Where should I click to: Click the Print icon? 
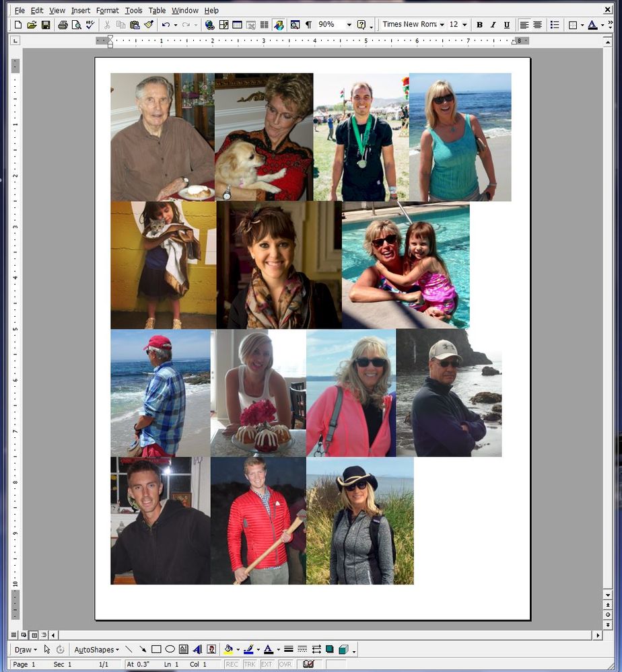63,25
